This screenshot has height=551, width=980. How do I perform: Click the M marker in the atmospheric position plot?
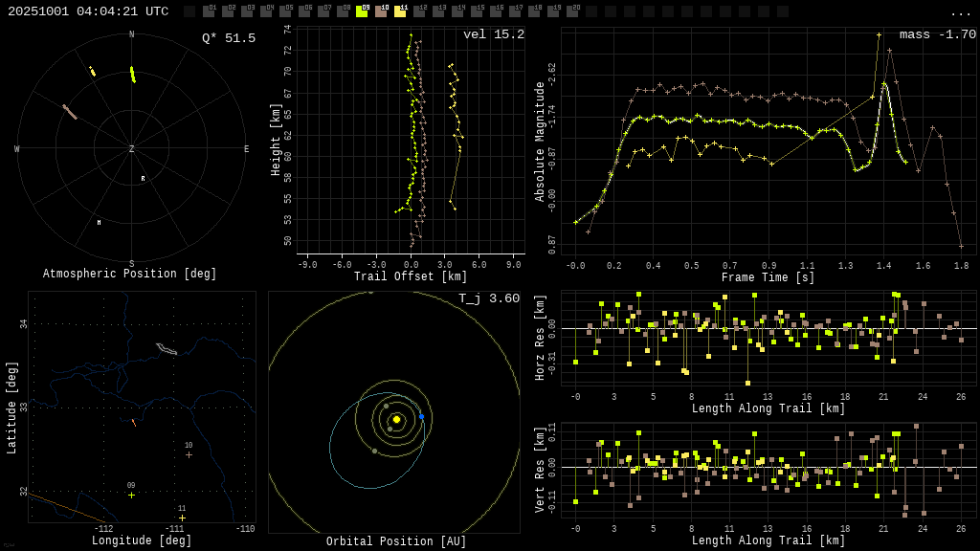point(99,223)
